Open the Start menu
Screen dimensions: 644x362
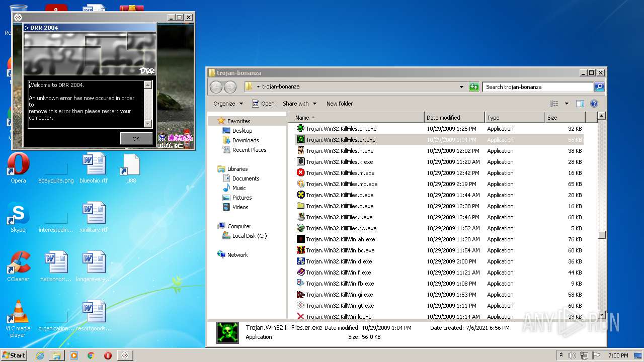pyautogui.click(x=14, y=355)
